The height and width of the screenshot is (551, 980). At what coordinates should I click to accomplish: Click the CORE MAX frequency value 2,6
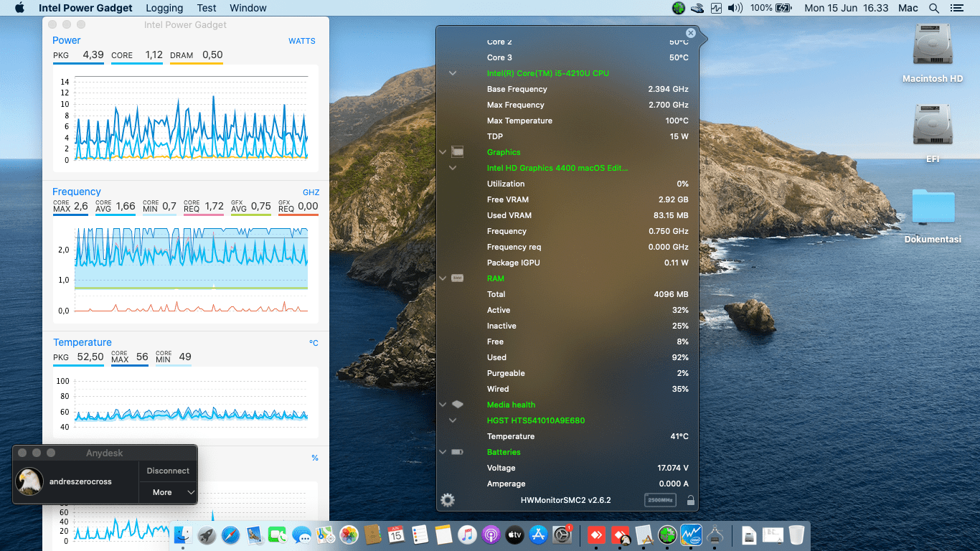[80, 206]
